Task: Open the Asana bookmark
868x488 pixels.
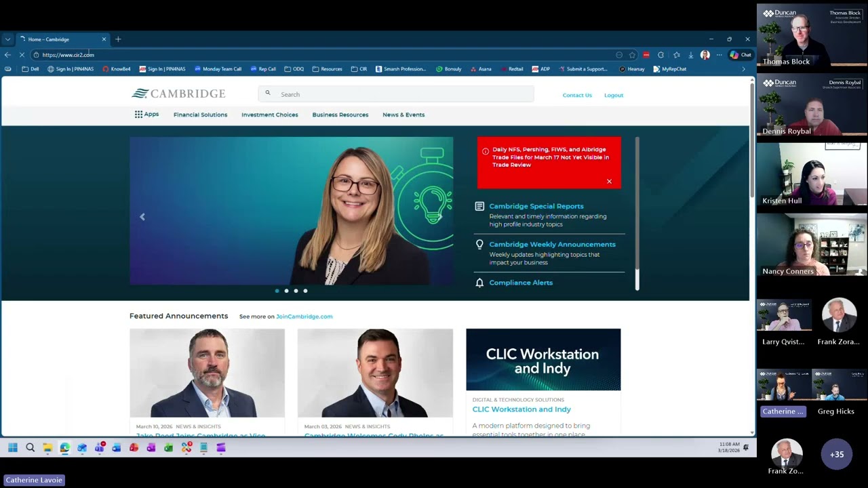Action: click(x=481, y=69)
